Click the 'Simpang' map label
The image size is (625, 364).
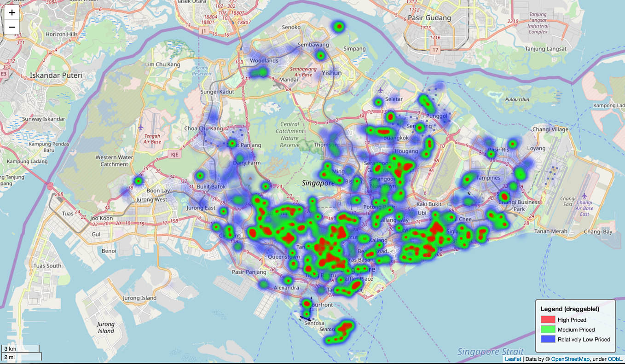click(x=354, y=48)
